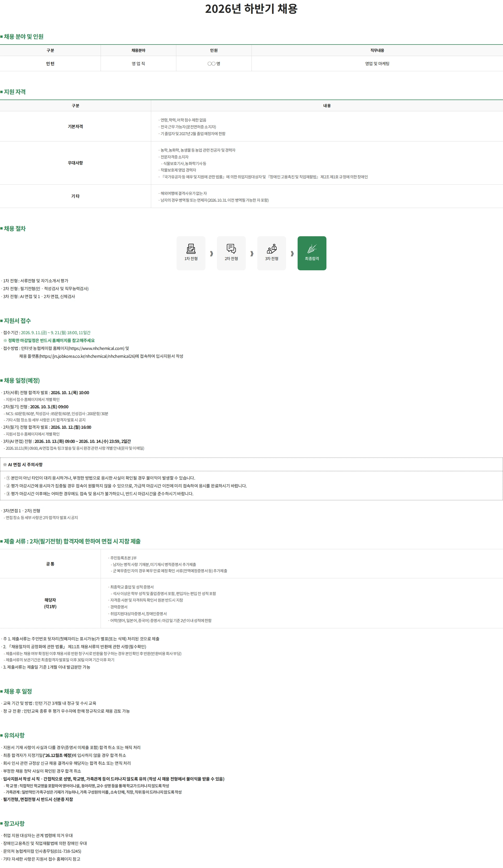This screenshot has width=503, height=868.
Task: Click the 우대사항 row label
Action: [75, 163]
